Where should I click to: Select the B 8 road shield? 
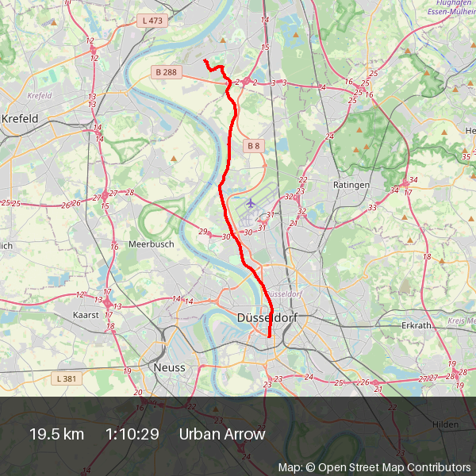[254, 146]
